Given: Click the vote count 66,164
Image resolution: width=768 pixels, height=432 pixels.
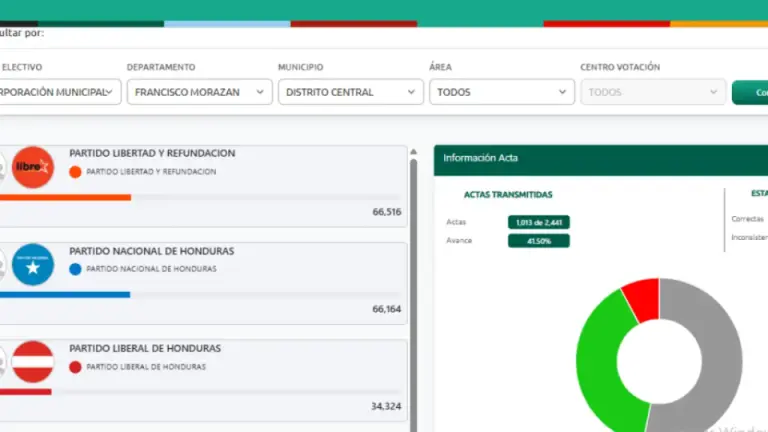Looking at the screenshot, I should tap(386, 309).
